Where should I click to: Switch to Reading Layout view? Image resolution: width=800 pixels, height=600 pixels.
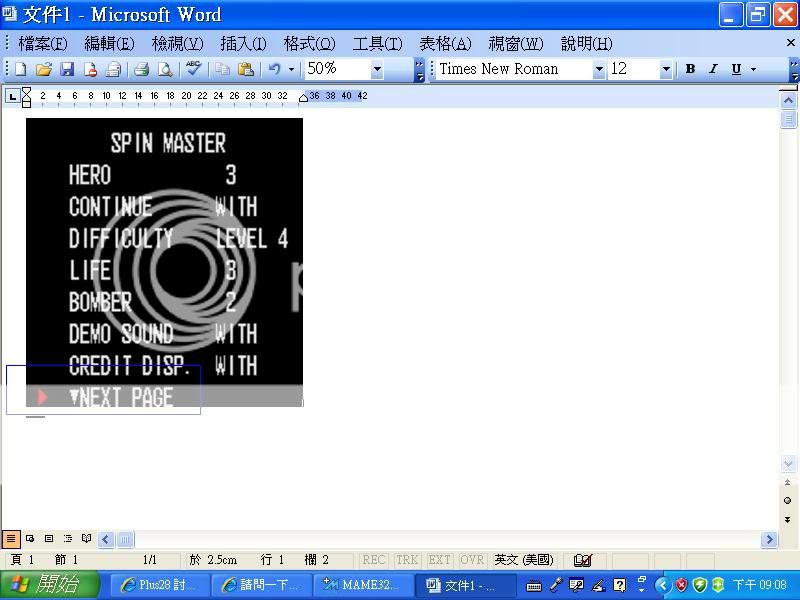click(x=87, y=539)
